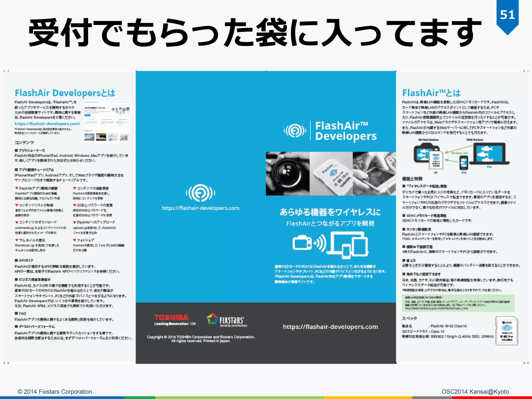Click the コンテンツ section heading

[x=24, y=143]
